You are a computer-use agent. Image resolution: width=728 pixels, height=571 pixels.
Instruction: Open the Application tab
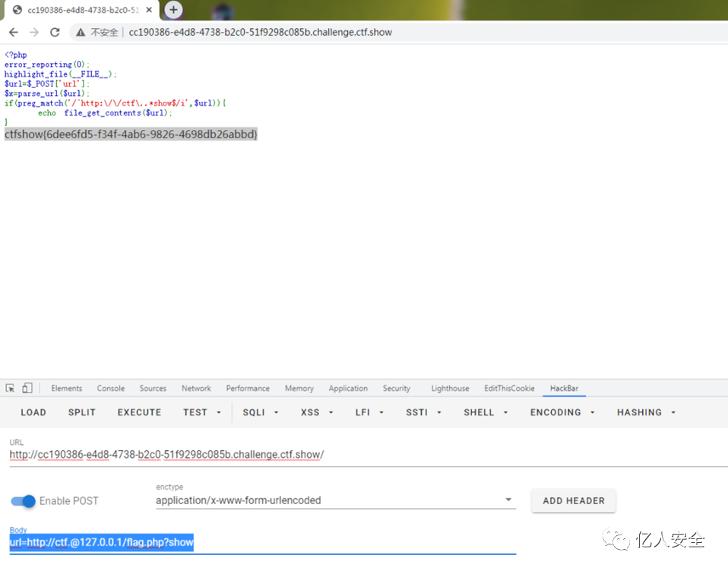348,388
